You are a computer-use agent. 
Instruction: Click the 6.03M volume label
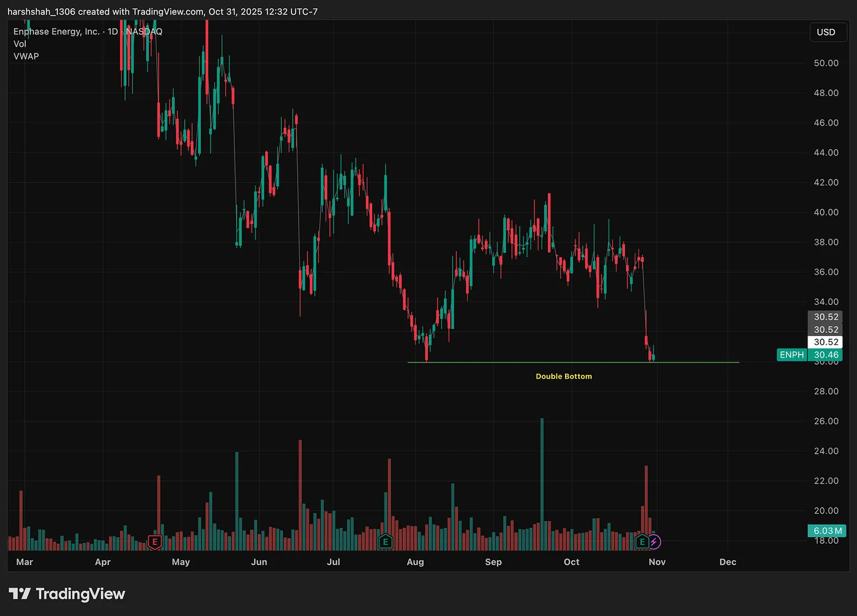[827, 530]
